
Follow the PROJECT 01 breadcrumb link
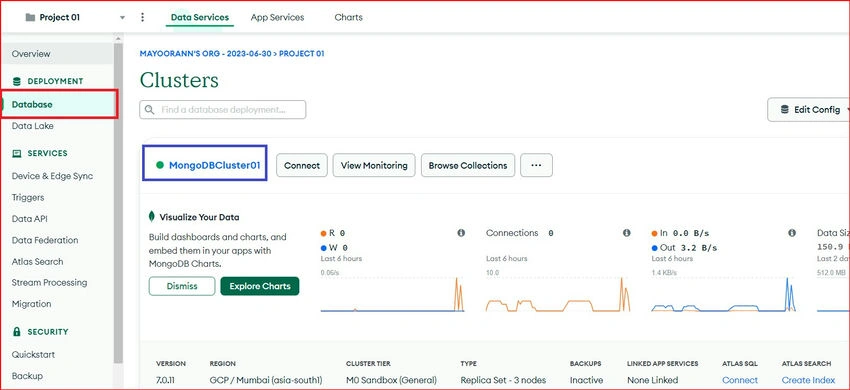tap(301, 54)
